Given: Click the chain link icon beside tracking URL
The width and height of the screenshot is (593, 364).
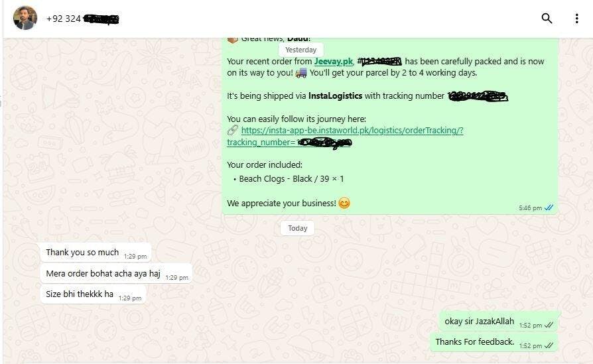Looking at the screenshot, I should point(232,130).
